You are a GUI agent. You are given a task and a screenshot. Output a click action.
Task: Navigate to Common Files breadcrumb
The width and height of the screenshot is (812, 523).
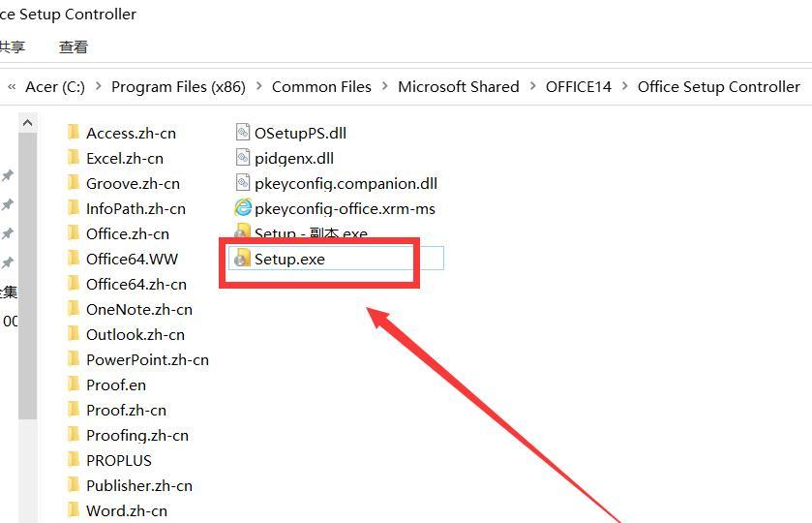[x=321, y=86]
